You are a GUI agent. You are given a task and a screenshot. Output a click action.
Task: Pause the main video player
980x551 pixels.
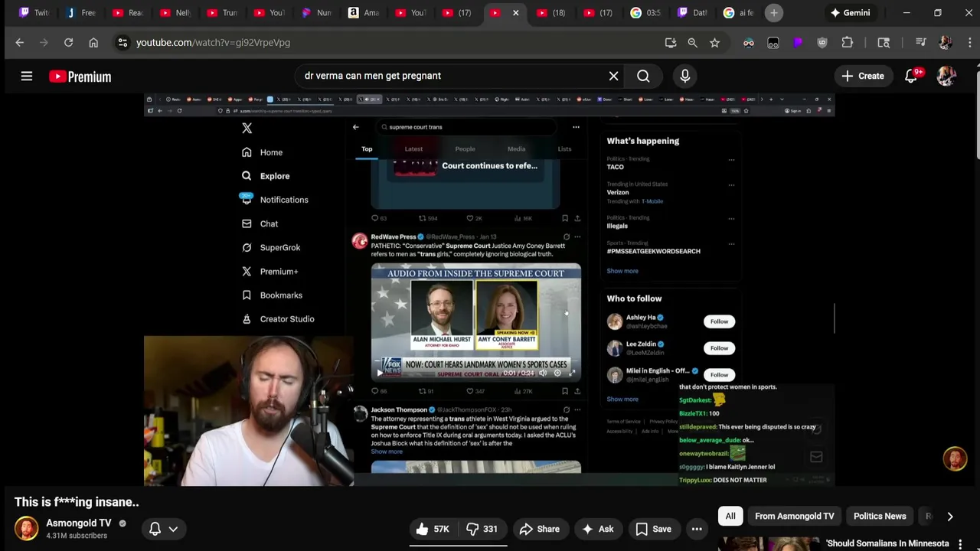[489, 289]
